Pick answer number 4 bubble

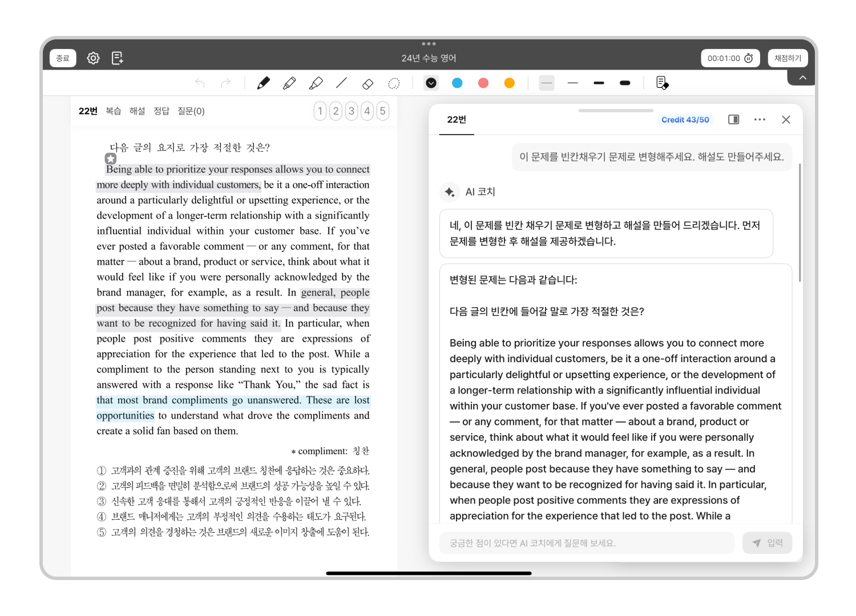coord(368,111)
